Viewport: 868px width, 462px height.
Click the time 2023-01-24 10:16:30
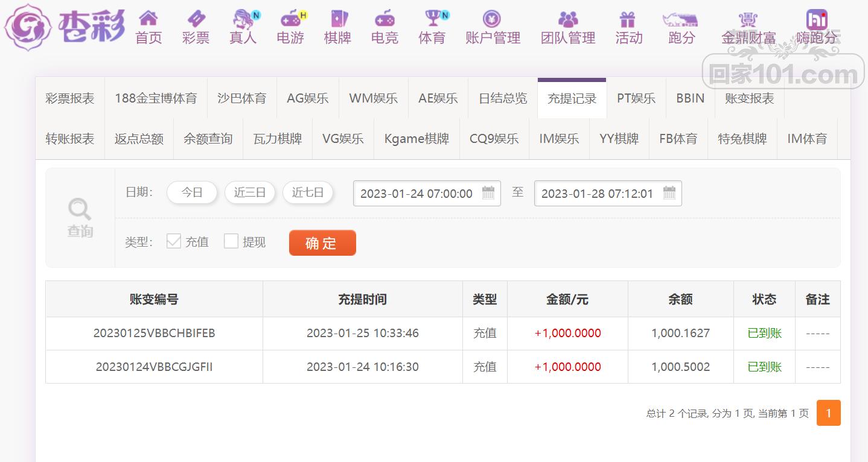(363, 367)
